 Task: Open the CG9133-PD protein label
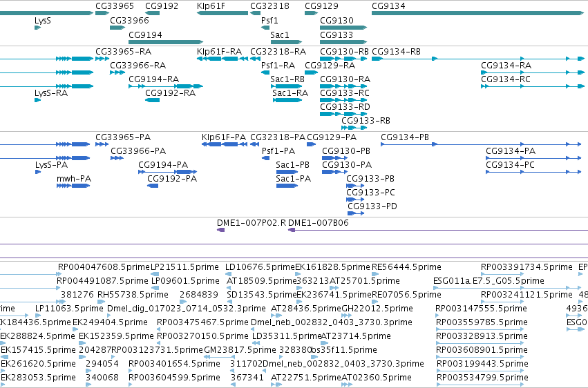[x=372, y=206]
